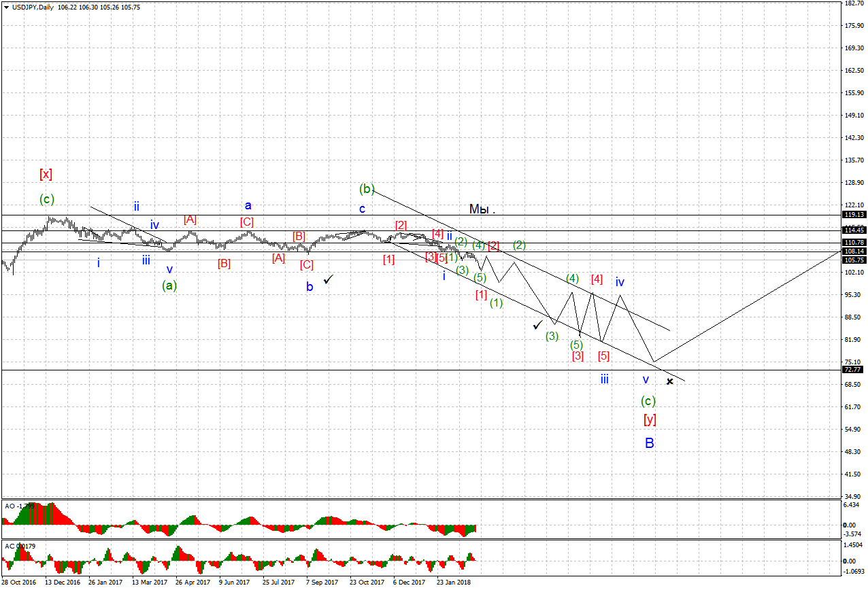Click the check mark beside green (3)
This screenshot has height=590, width=868.
538,325
